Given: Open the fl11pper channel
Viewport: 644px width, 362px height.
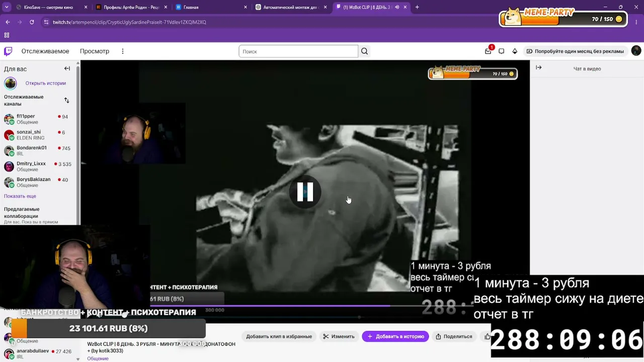Looking at the screenshot, I should (38, 119).
